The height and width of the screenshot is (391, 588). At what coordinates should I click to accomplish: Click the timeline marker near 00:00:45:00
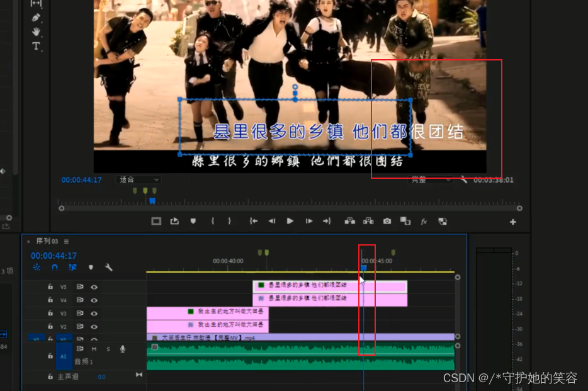[x=393, y=252]
